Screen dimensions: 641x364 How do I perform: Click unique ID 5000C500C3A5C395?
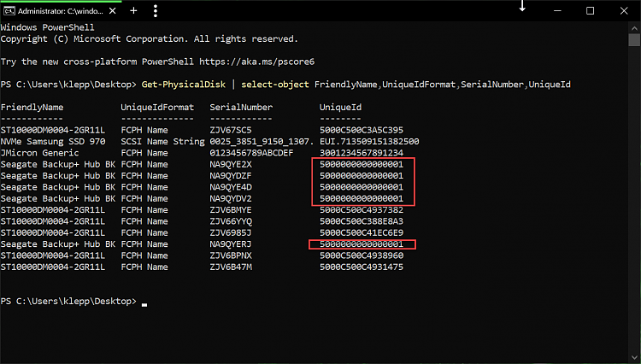pyautogui.click(x=362, y=131)
